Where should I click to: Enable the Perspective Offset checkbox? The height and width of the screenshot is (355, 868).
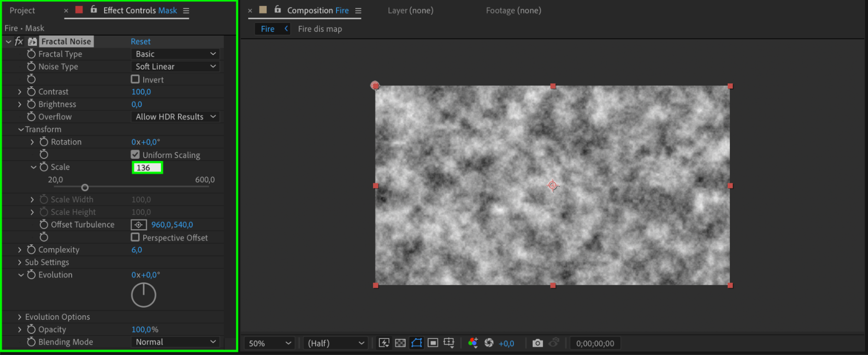point(135,237)
